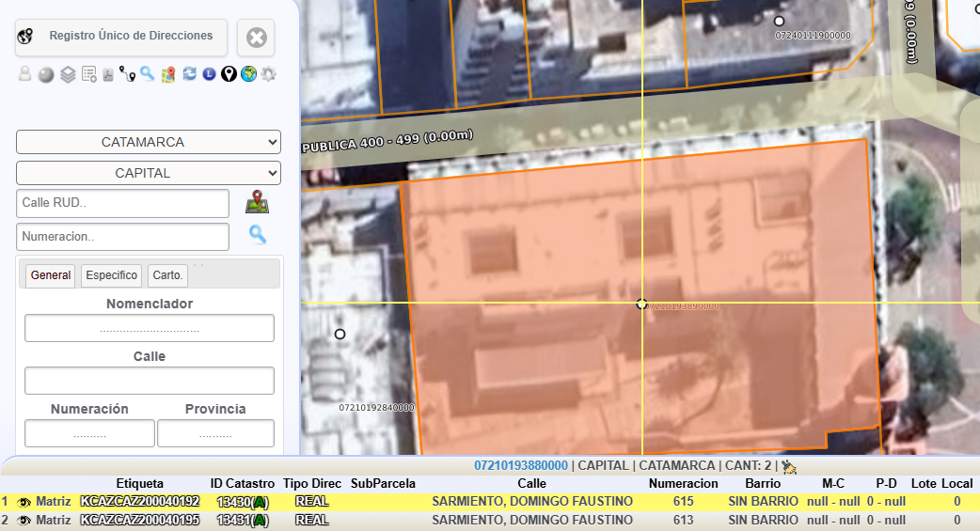Open the map with red pin icon
This screenshot has width=980, height=531.
(168, 75)
